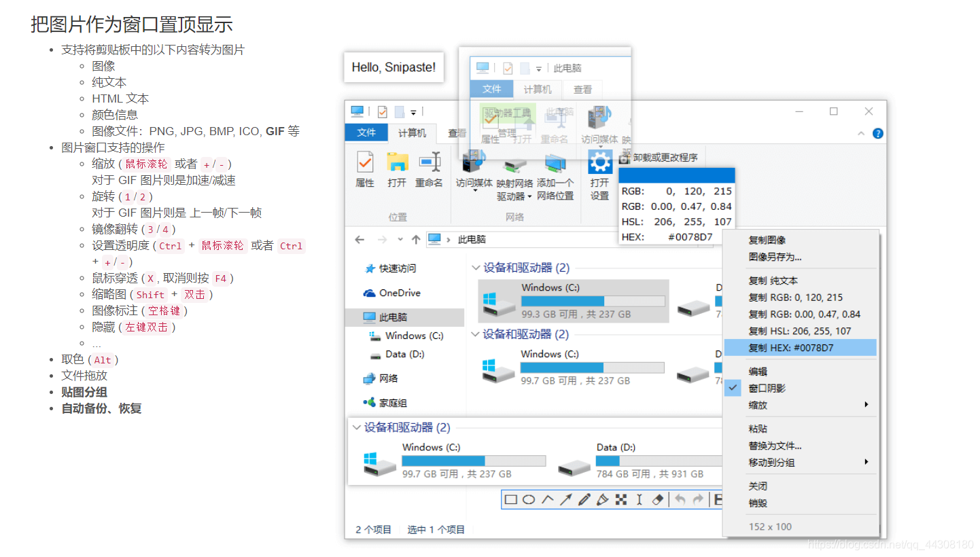The image size is (980, 557).
Task: Open the recent locations chevron dropdown
Action: coord(400,240)
